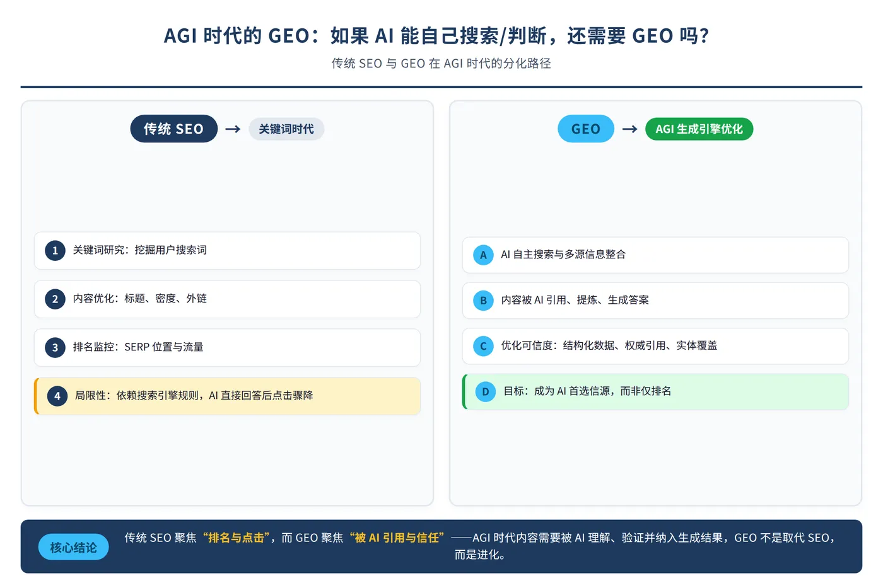Click the highlighted text 排名与点击

236,538
